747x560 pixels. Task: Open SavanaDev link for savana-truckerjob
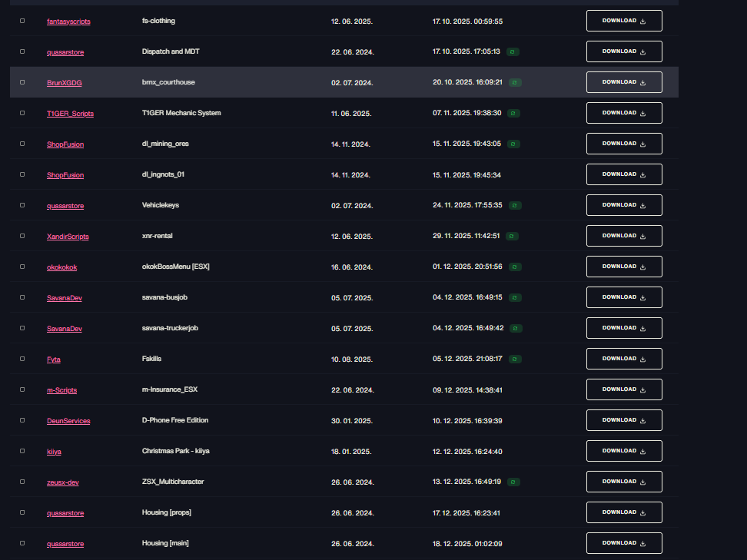[x=65, y=329]
